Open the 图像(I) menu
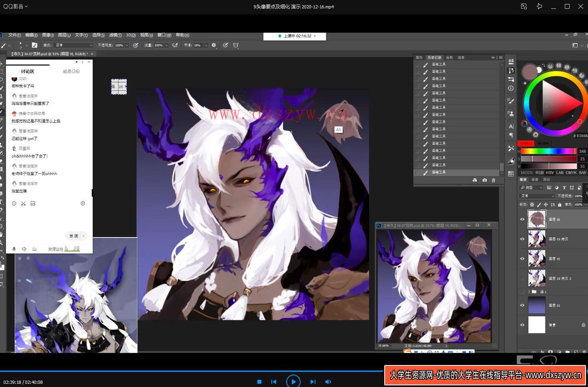The width and height of the screenshot is (588, 387). pos(48,35)
